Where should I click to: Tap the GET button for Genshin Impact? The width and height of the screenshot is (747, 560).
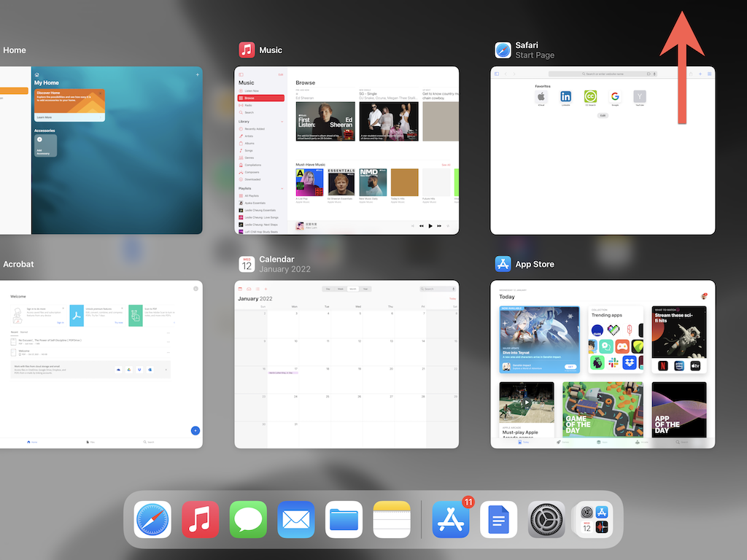click(x=570, y=366)
